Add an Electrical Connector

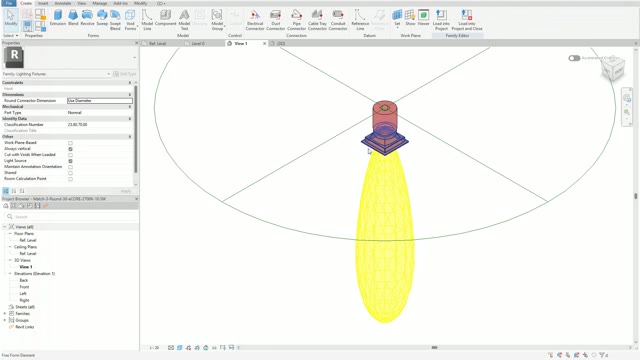[255, 20]
